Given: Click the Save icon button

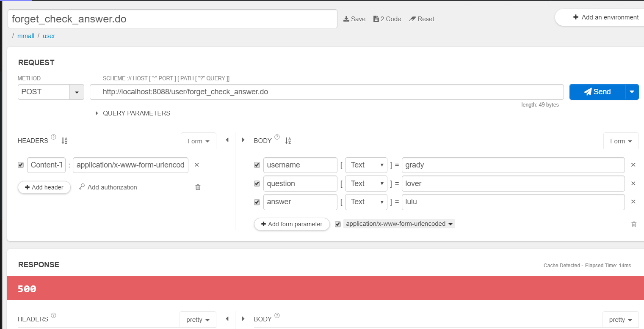Looking at the screenshot, I should click(354, 19).
